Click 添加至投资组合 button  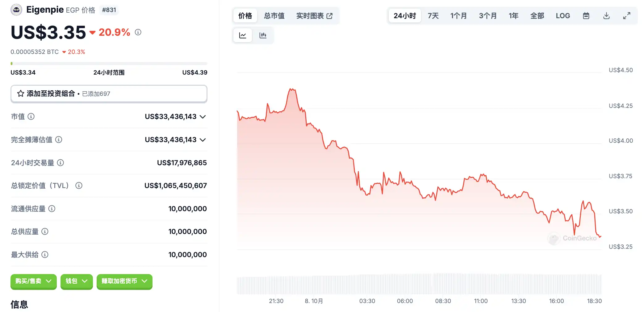109,94
